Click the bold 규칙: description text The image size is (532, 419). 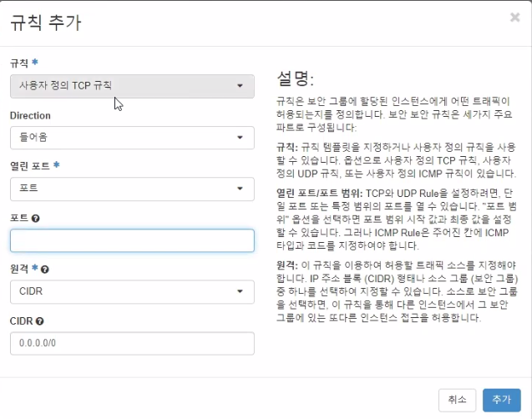click(287, 147)
